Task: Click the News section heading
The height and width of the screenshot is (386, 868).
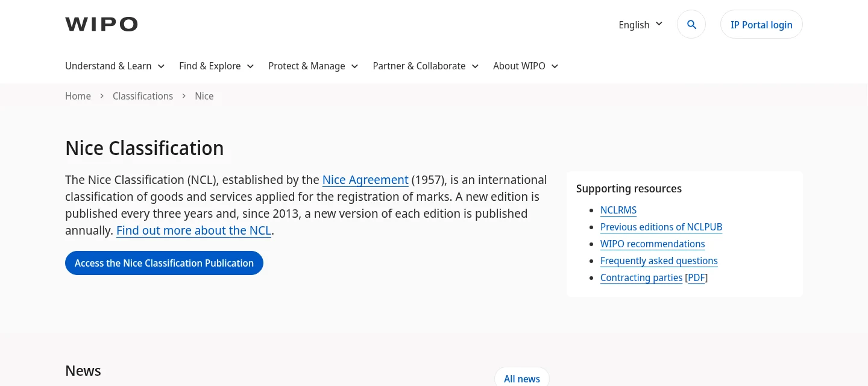Action: (83, 371)
